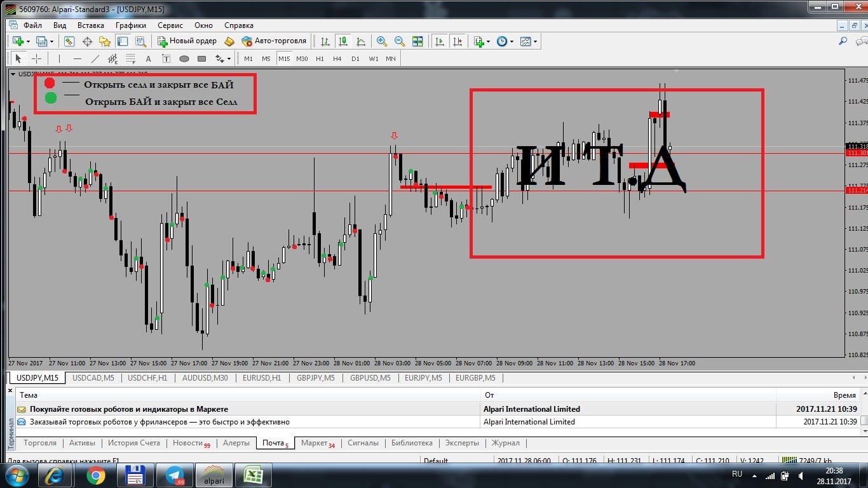Screen dimensions: 868x488
Task: Toggle Авто-торговля auto trading
Action: pyautogui.click(x=274, y=41)
